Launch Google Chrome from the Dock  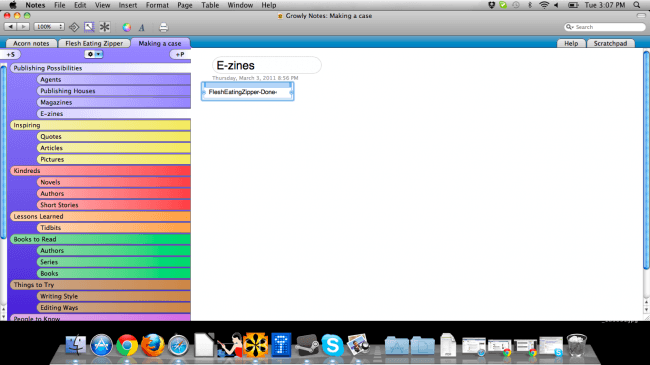click(127, 345)
